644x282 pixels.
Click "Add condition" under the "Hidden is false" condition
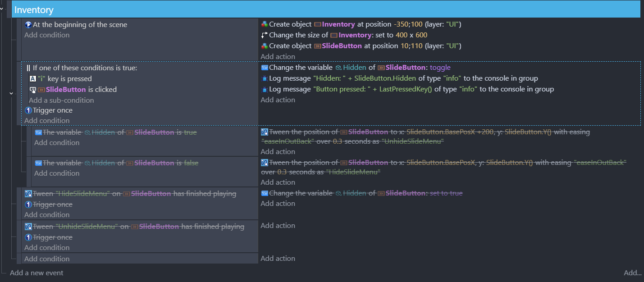(x=57, y=173)
